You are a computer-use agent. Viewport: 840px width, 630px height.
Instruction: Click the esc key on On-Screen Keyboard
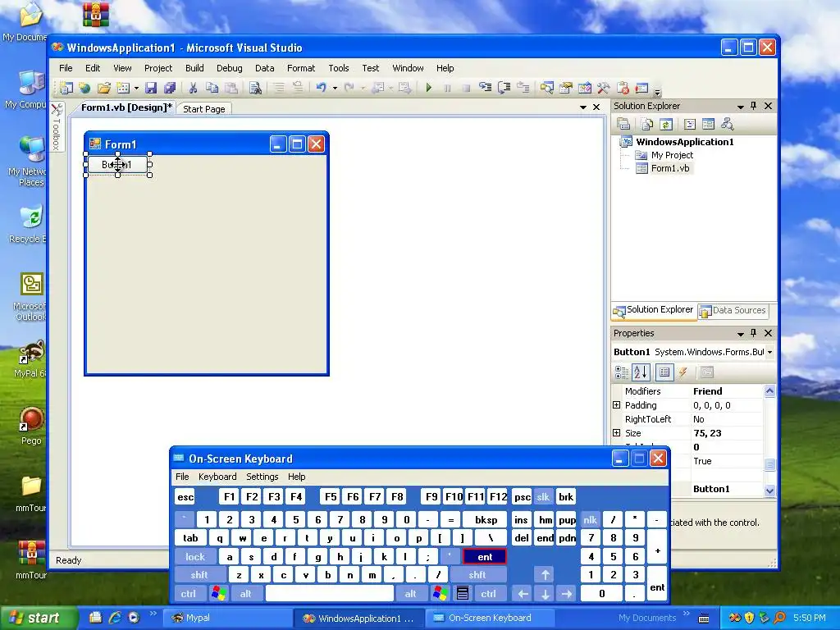(x=185, y=497)
